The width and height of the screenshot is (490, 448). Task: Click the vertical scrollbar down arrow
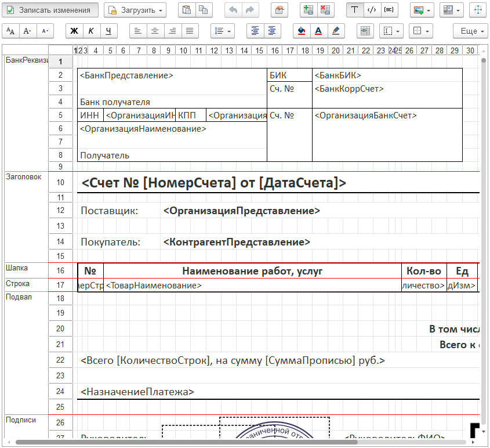[484, 432]
